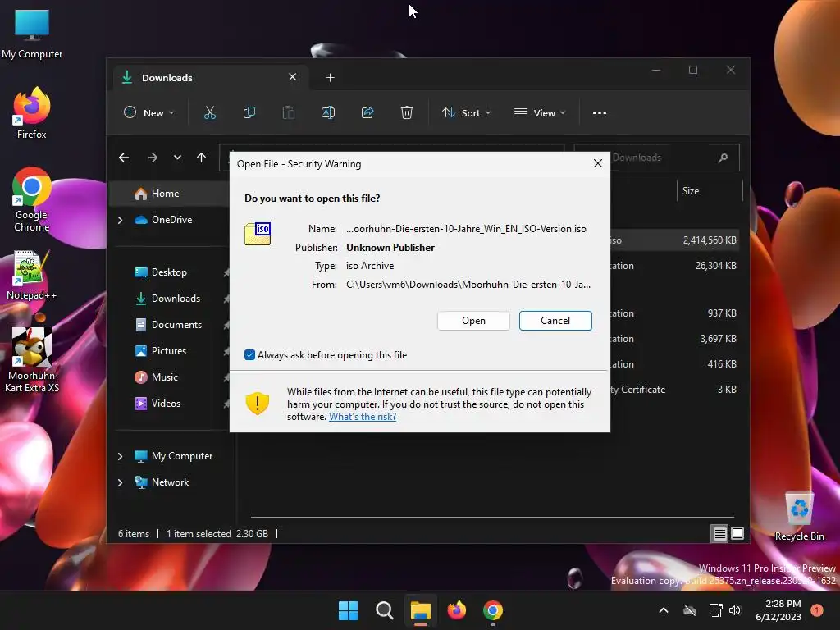The image size is (840, 630).
Task: Expand Network in navigation pane
Action: (x=121, y=482)
